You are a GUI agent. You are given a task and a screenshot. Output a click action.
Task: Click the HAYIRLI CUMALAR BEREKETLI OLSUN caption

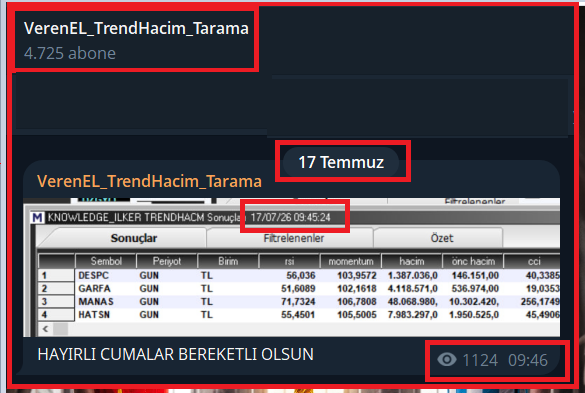click(175, 355)
